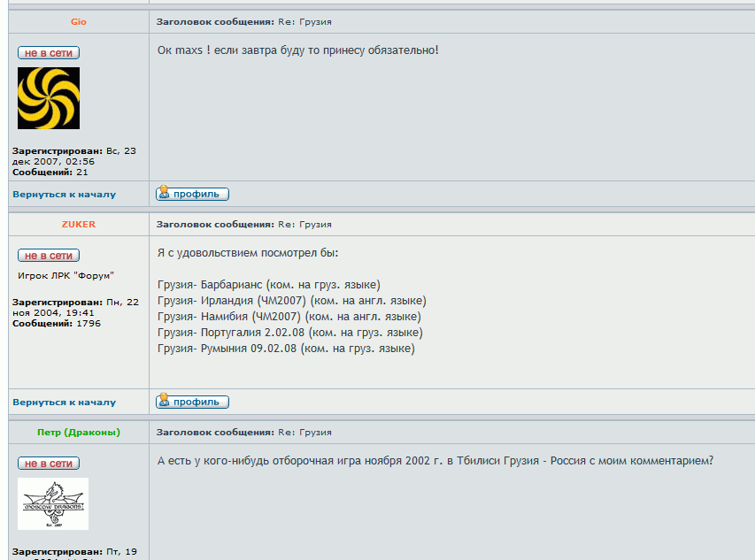Click Gio's "не в сети" offline status icon

coord(49,53)
